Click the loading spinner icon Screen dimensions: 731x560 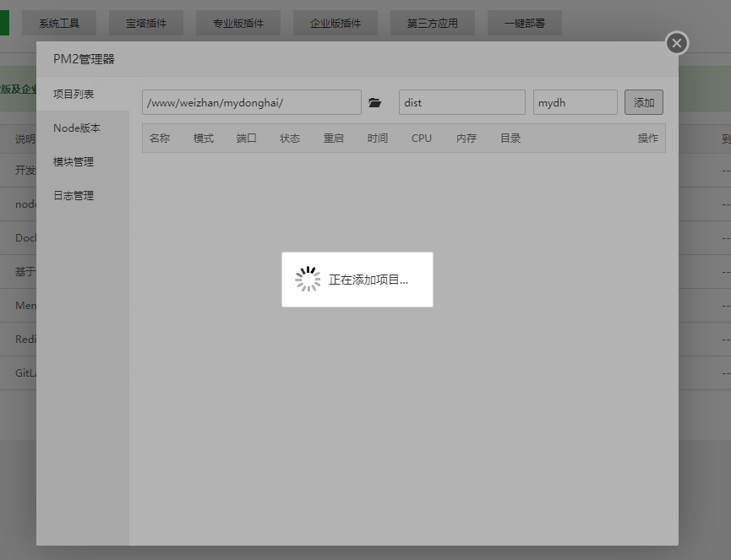[308, 280]
